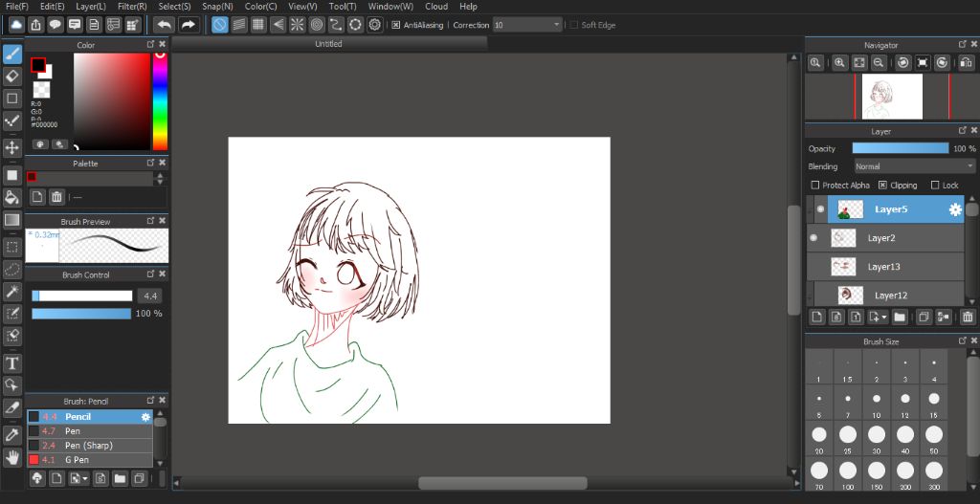Viewport: 980px width, 504px height.
Task: Open the Filter menu
Action: (x=132, y=7)
